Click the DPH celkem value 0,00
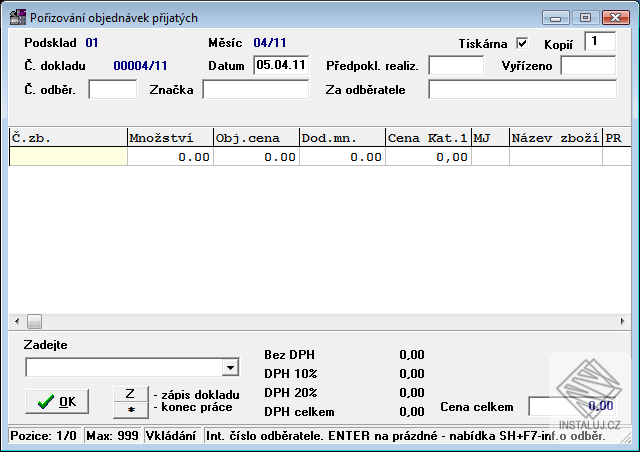 [412, 411]
